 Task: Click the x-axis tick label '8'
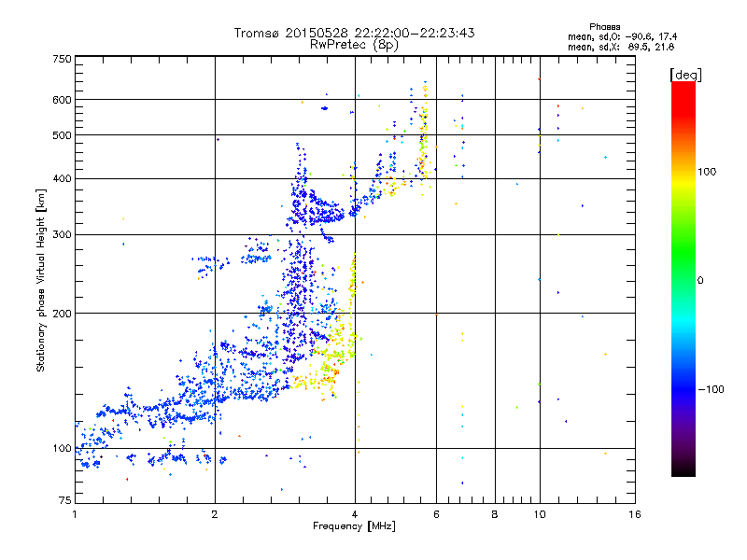pyautogui.click(x=495, y=514)
